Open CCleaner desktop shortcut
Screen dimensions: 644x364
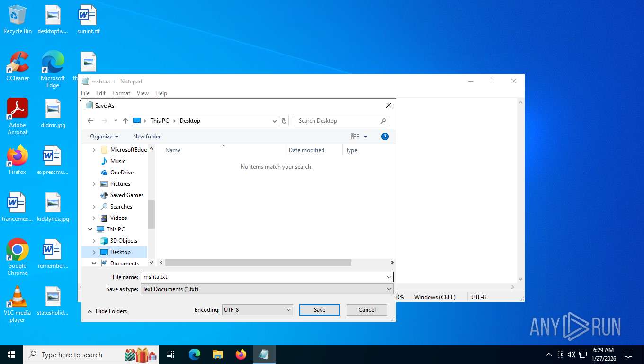18,66
